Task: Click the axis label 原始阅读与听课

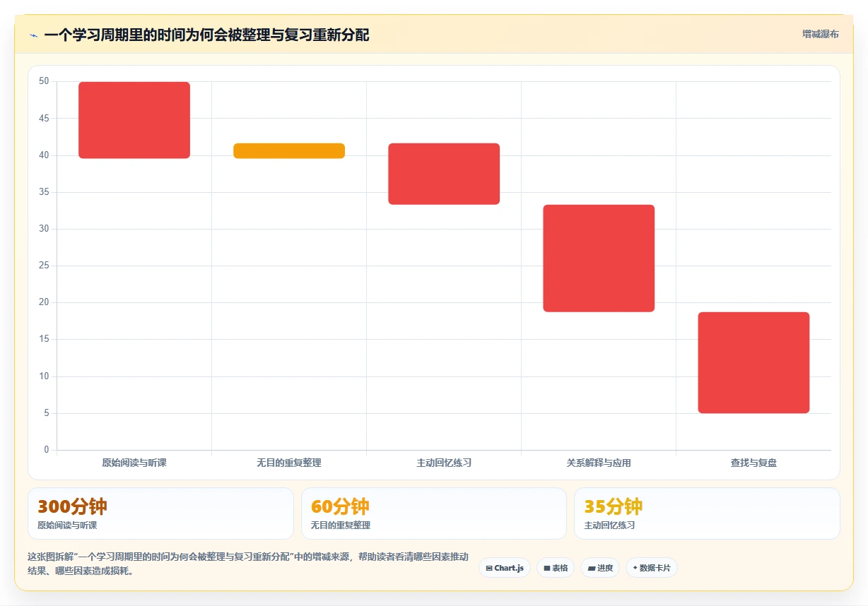Action: [134, 463]
